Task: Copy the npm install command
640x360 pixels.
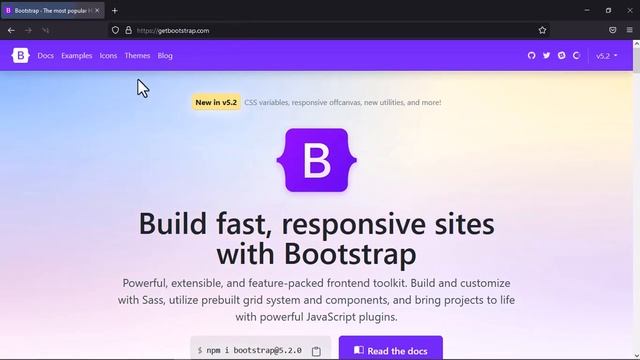Action: (316, 351)
